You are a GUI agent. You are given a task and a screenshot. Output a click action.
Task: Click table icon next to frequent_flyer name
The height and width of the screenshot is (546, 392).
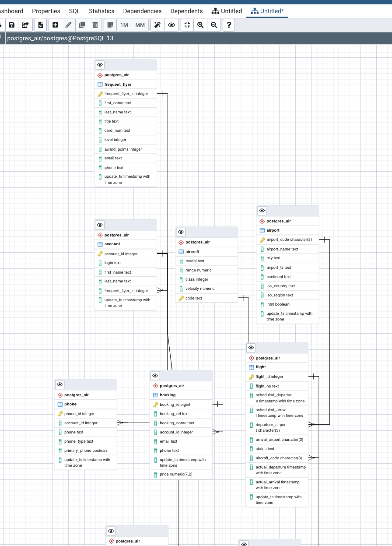tap(100, 85)
